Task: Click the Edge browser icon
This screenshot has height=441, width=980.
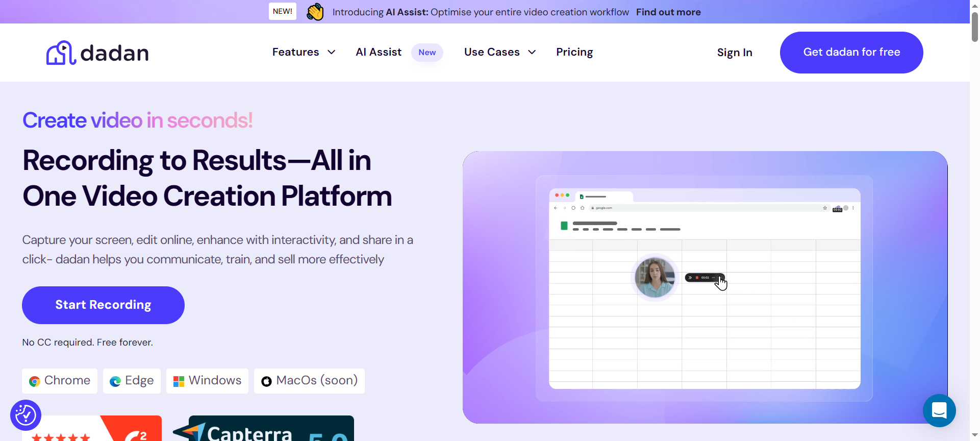Action: tap(115, 381)
